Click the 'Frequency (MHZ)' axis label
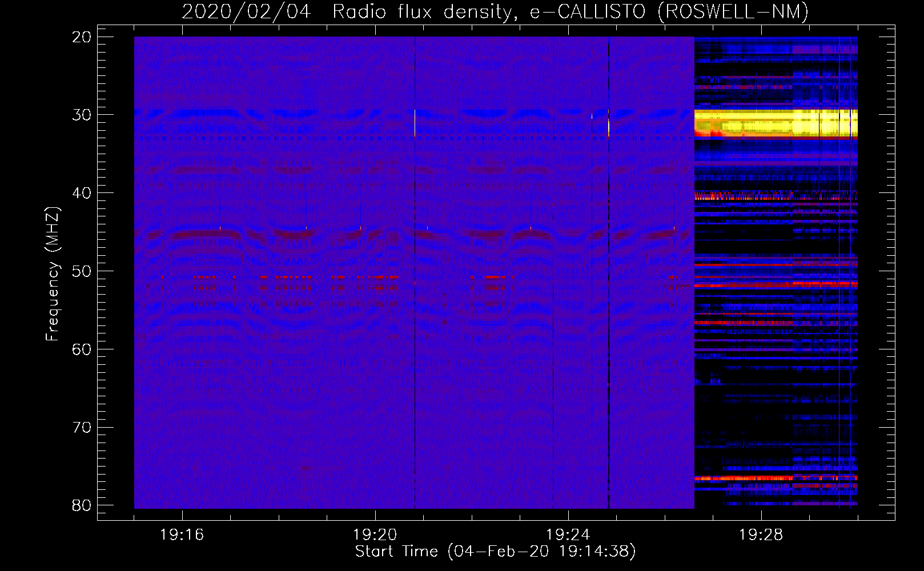 point(53,274)
